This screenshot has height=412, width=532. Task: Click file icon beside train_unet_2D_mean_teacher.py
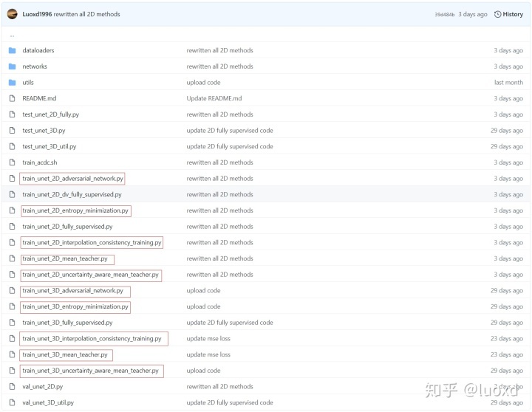point(13,258)
